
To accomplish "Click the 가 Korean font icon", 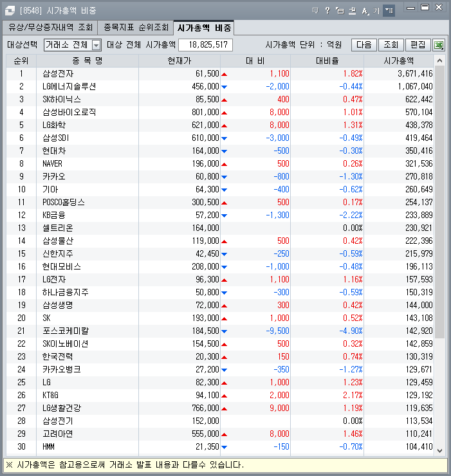I will pyautogui.click(x=376, y=11).
